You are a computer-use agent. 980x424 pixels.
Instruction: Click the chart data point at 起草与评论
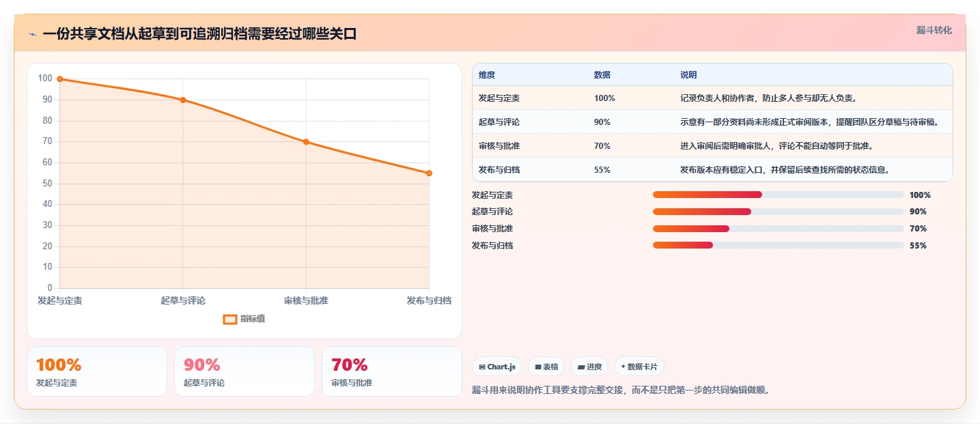(x=183, y=100)
